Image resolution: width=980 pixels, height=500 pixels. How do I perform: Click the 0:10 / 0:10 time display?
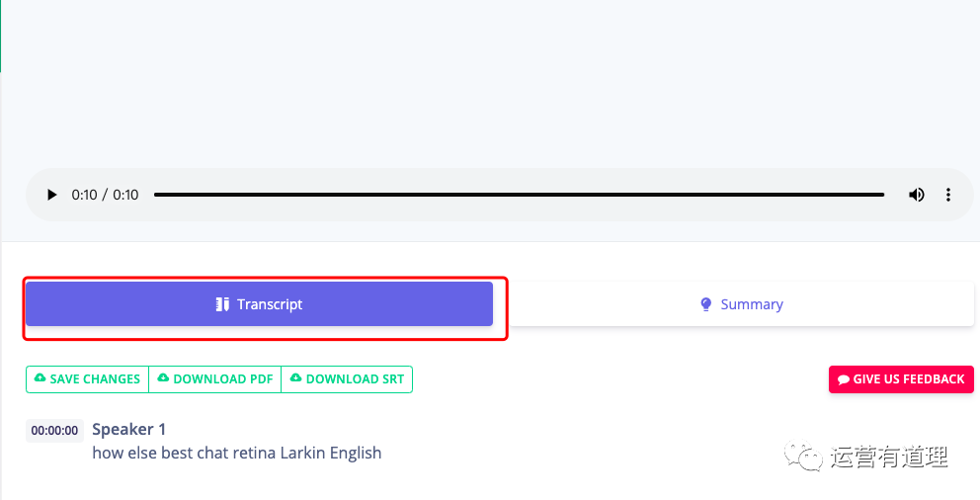(105, 195)
